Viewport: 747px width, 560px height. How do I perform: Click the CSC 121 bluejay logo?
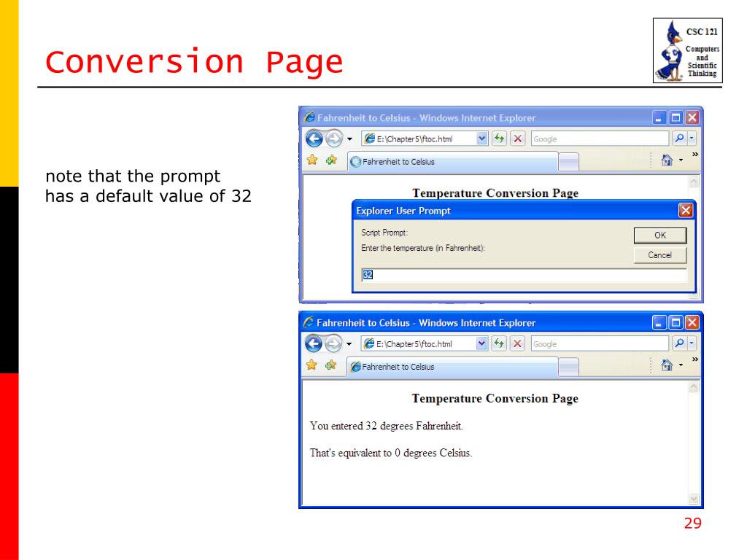pos(687,50)
